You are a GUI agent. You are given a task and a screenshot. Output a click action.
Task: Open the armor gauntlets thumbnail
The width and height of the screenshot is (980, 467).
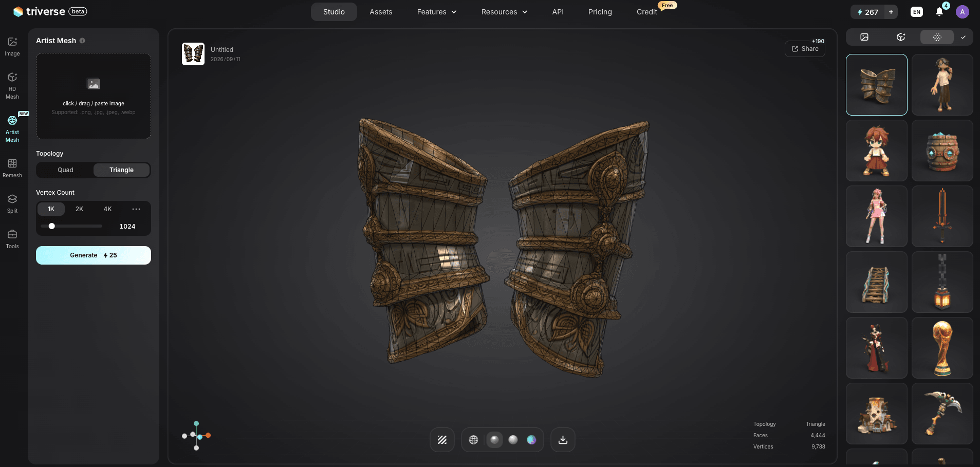[x=877, y=85]
